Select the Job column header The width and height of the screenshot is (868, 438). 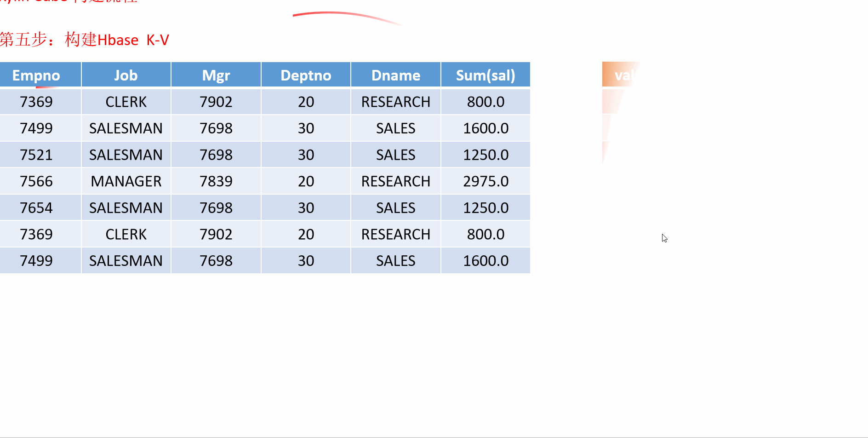tap(126, 75)
